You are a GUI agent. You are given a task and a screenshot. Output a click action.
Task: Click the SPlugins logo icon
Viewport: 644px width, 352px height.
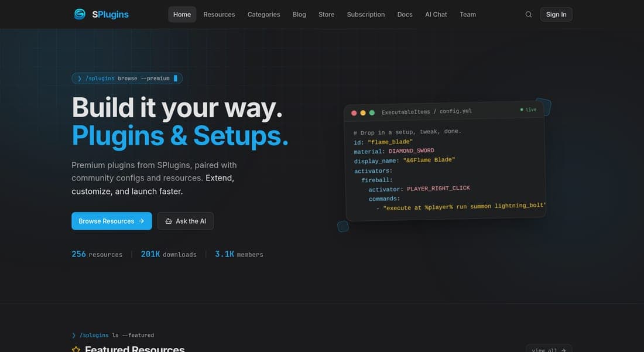(x=80, y=15)
